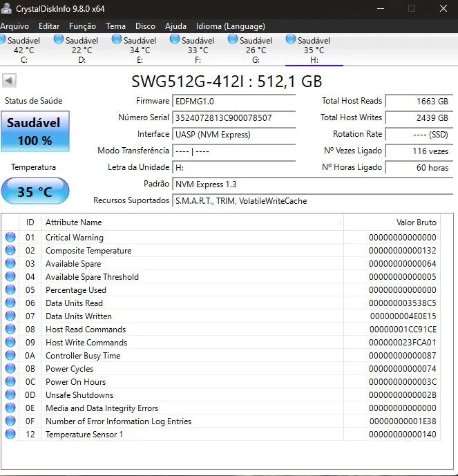The image size is (458, 476).
Task: Click the status icon for Temperature Sensor 1
Action: [10, 434]
